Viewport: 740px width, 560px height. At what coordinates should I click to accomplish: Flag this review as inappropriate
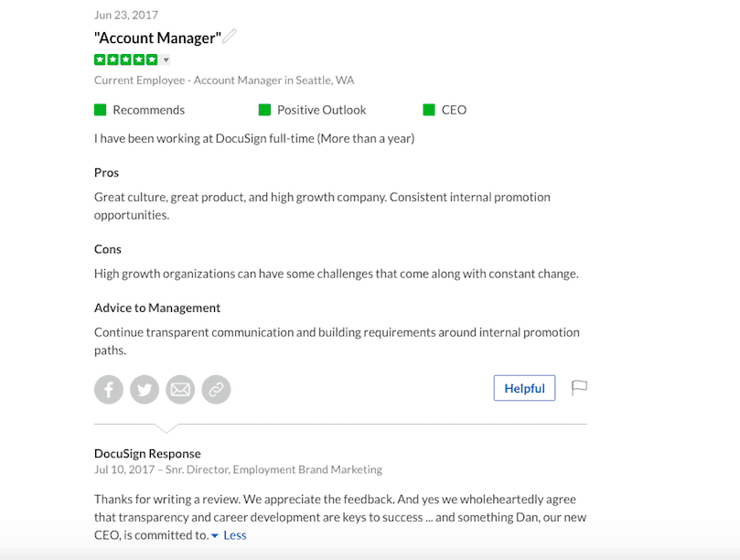tap(579, 388)
